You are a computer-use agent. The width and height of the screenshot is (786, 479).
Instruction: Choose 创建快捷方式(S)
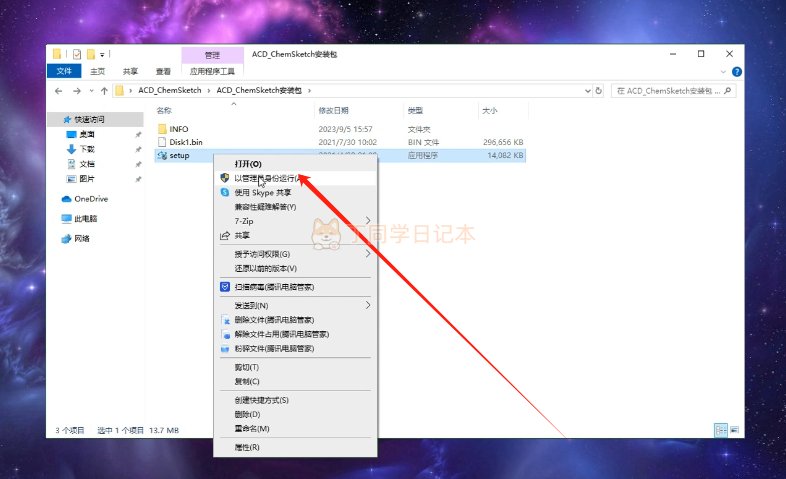(x=295, y=400)
